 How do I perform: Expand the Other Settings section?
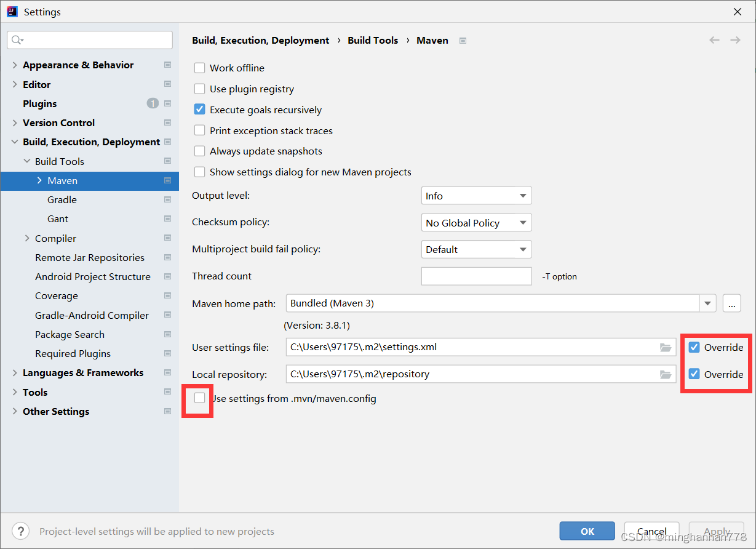pos(15,411)
